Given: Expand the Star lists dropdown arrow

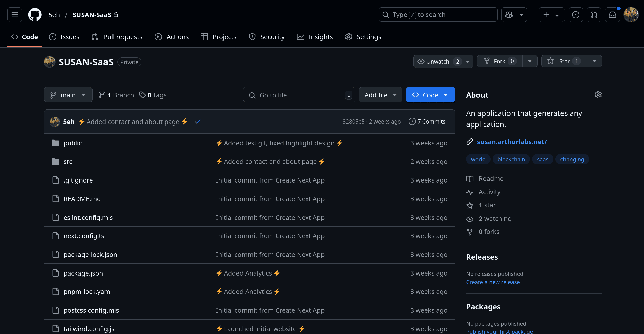Looking at the screenshot, I should (594, 61).
